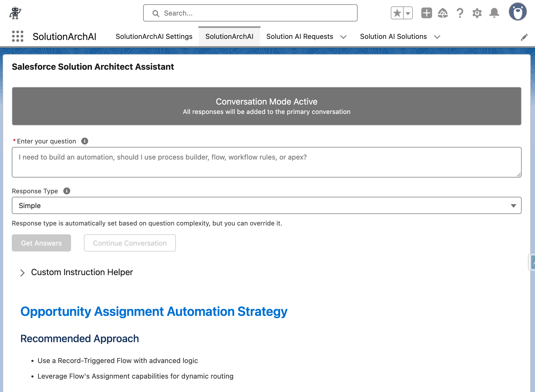Click the notifications bell

coord(495,13)
